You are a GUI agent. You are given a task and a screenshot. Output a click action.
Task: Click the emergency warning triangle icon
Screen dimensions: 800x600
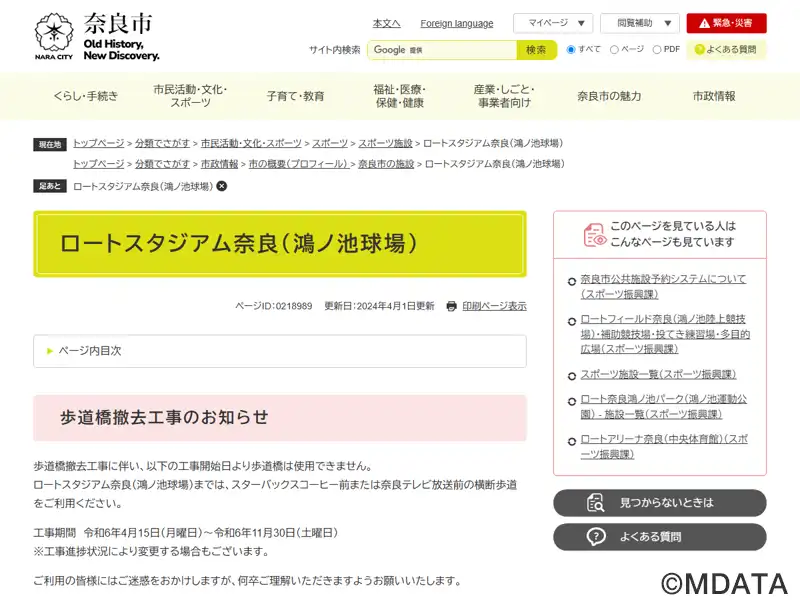click(704, 23)
